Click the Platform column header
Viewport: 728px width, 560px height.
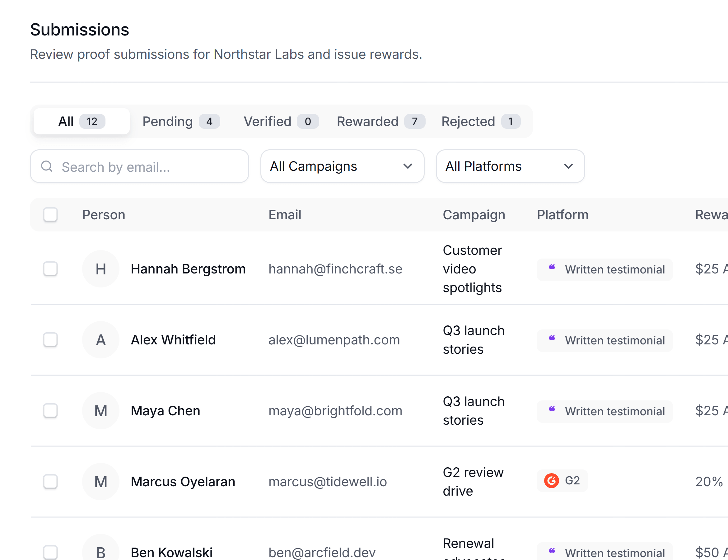tap(563, 215)
